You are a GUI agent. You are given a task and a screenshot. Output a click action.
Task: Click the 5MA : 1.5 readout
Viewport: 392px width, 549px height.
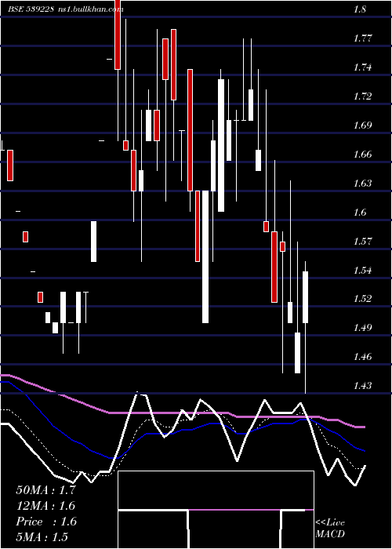[42, 536]
